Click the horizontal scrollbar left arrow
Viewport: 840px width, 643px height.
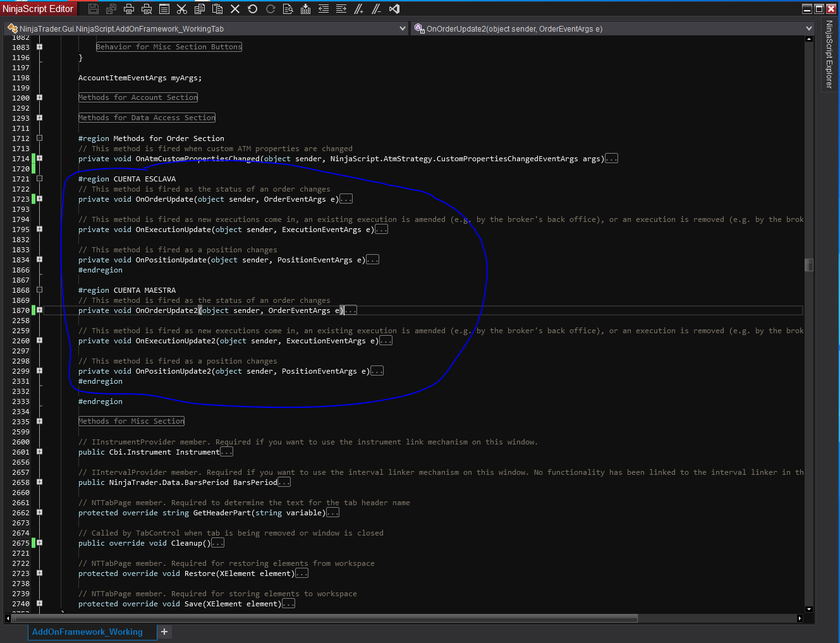[8, 618]
